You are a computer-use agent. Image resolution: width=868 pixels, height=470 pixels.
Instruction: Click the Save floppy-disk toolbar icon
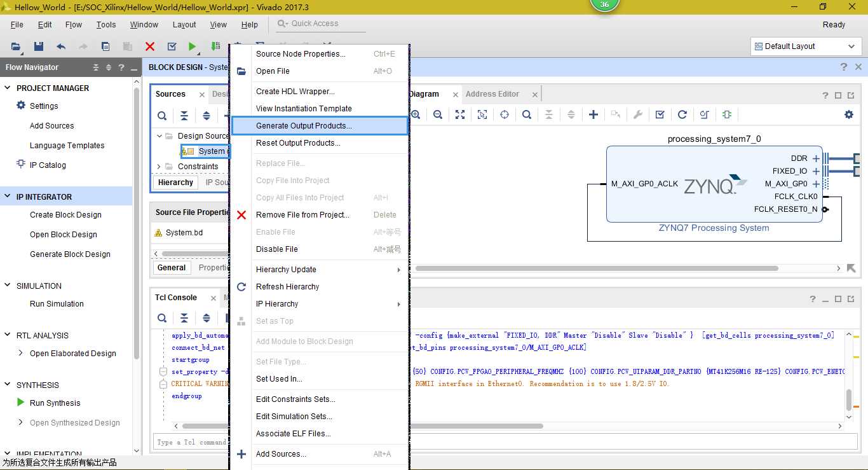point(39,46)
